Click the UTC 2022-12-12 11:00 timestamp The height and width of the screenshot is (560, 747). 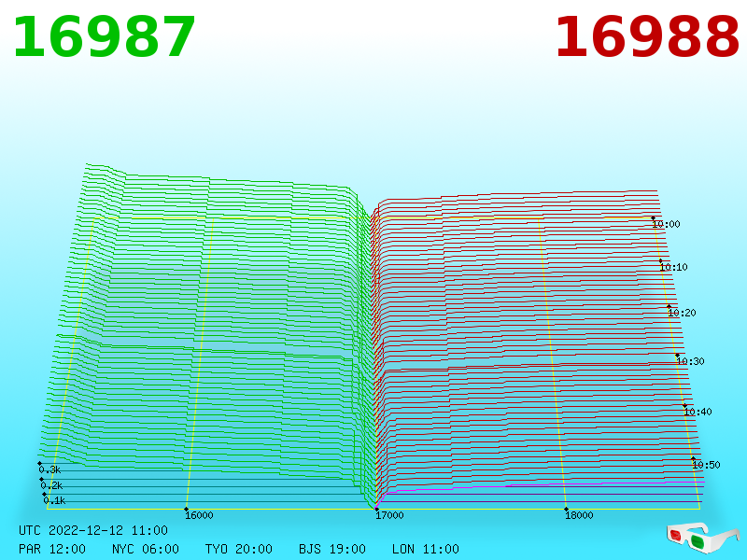pos(93,530)
